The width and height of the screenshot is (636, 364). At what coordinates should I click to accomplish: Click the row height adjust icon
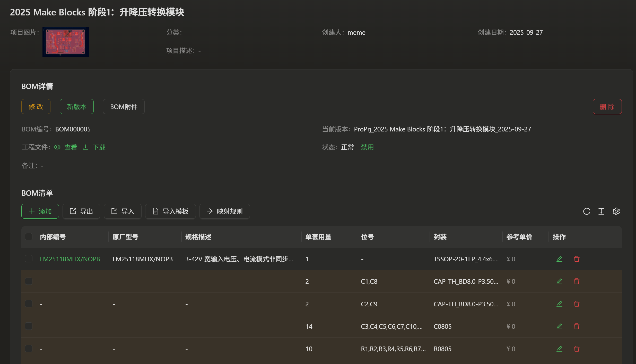click(x=601, y=211)
